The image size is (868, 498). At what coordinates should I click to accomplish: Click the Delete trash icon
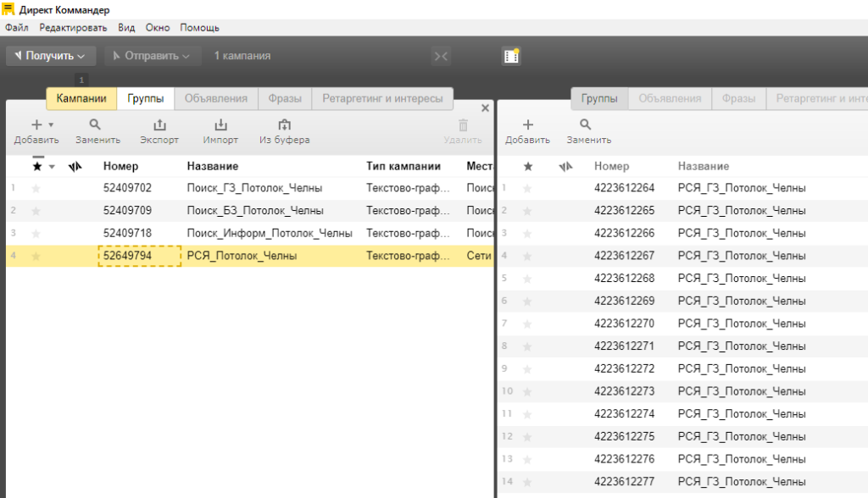[464, 125]
